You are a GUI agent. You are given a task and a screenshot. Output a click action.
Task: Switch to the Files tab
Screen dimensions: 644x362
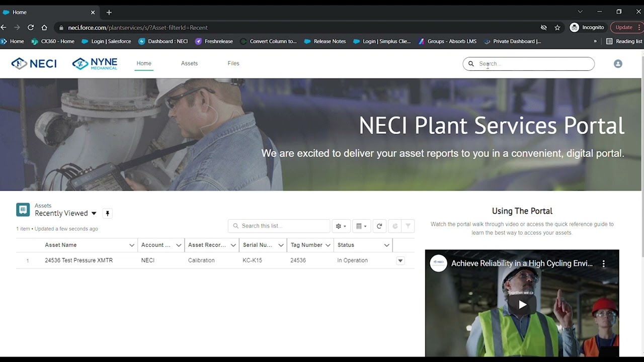coord(233,63)
